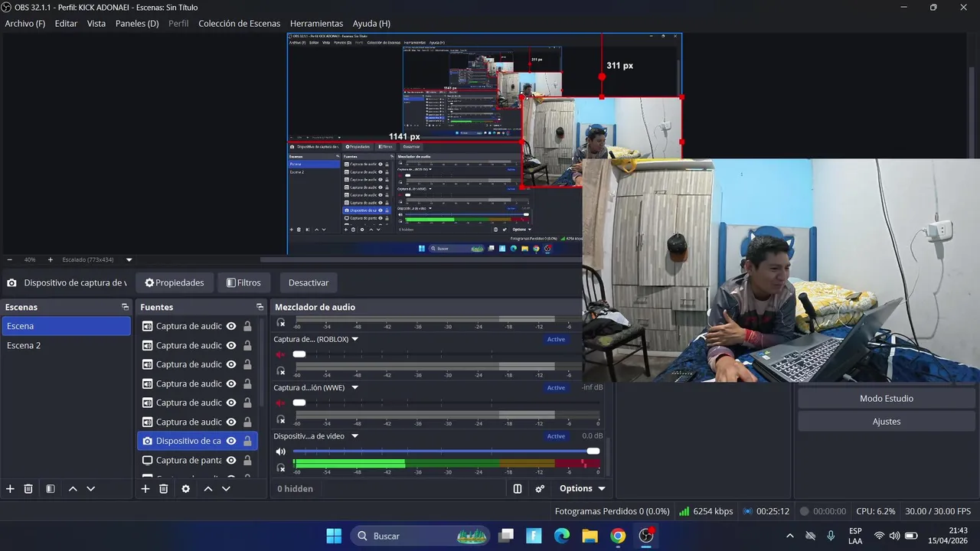This screenshot has width=980, height=551.
Task: Open the Ayuda menu
Action: click(371, 24)
